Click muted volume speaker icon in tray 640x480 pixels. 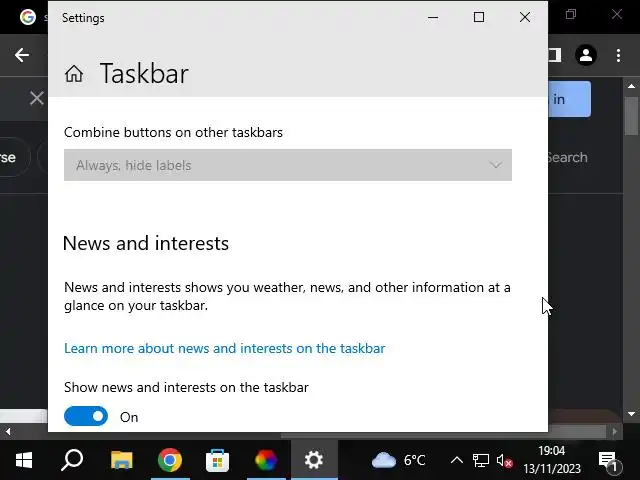[x=504, y=461]
